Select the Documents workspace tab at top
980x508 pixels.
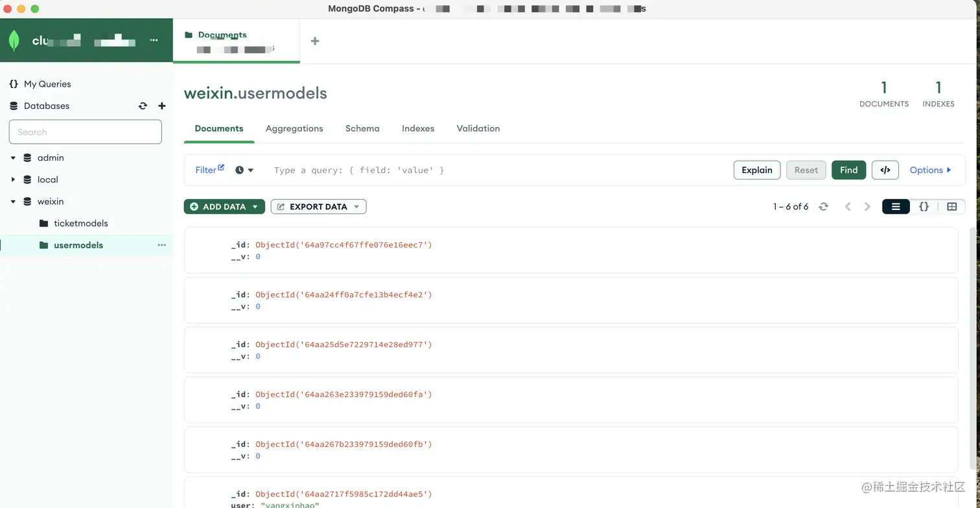point(236,41)
